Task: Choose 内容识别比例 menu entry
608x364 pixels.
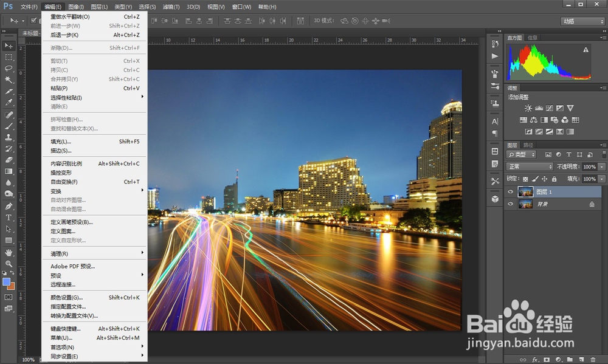Action: 95,163
